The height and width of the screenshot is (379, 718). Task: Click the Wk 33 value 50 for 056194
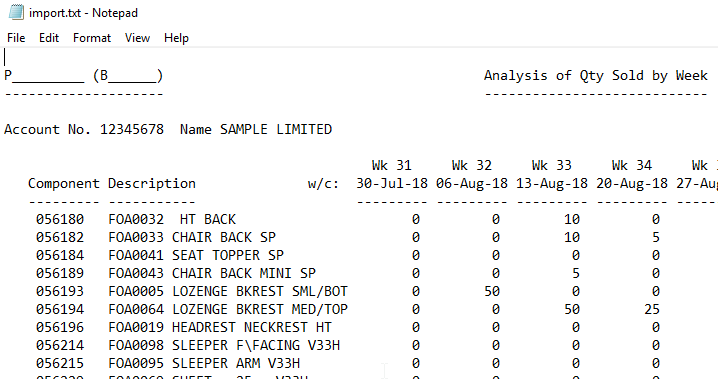572,309
